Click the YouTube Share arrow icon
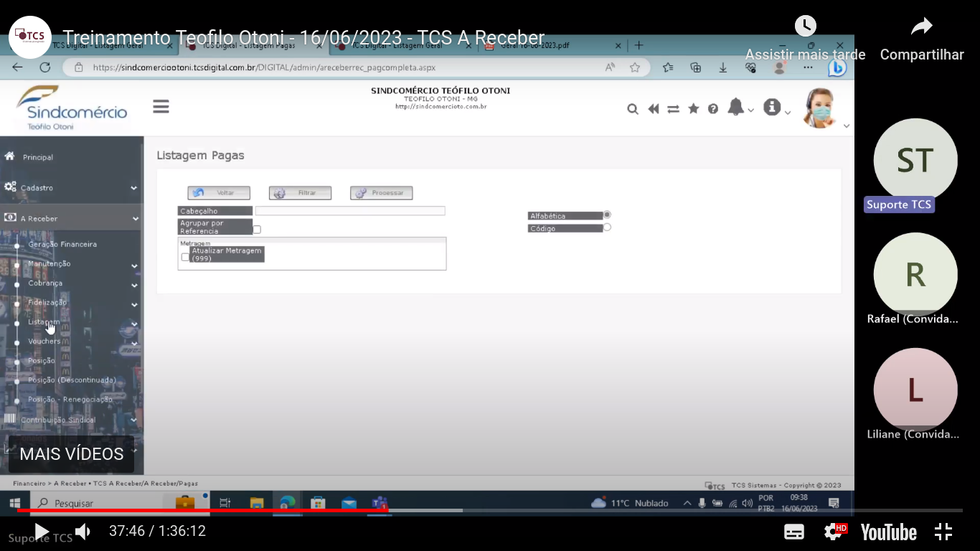 [922, 27]
